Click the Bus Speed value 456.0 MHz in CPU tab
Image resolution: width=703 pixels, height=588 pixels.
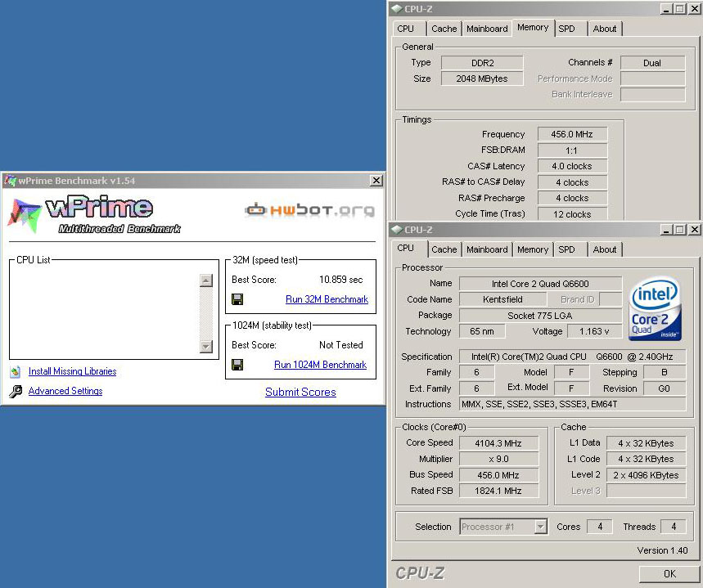(x=498, y=475)
